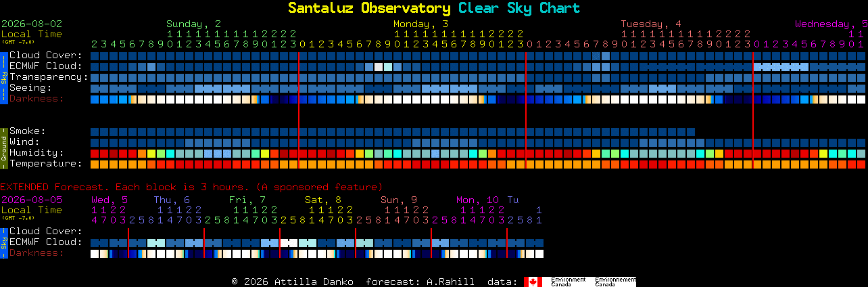
Task: Click the Canadian flag icon
Action: pos(533,282)
